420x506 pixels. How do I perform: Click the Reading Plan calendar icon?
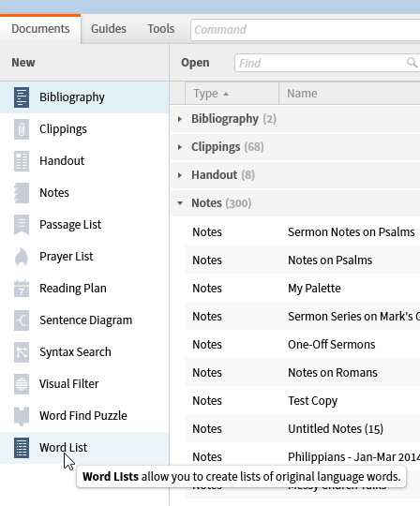coord(22,289)
